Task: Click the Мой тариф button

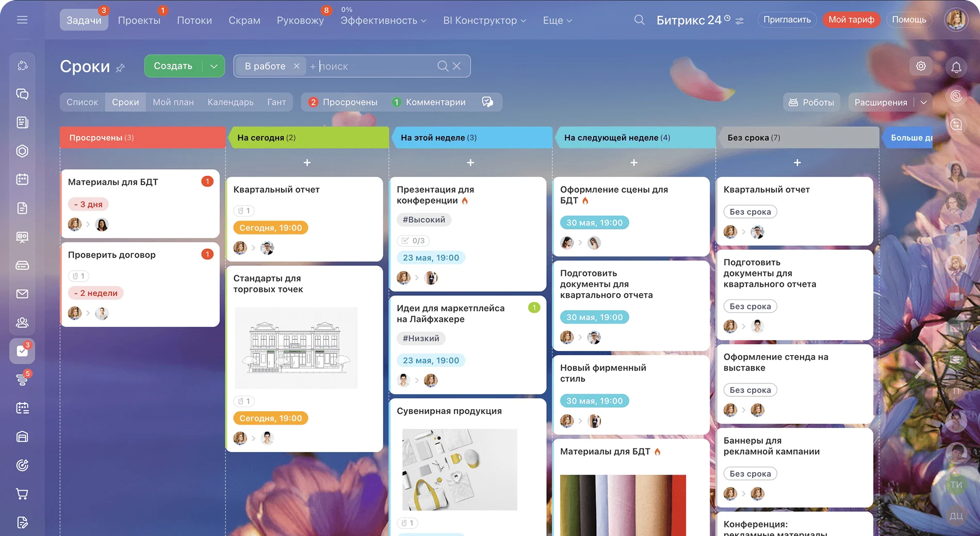Action: pos(851,20)
